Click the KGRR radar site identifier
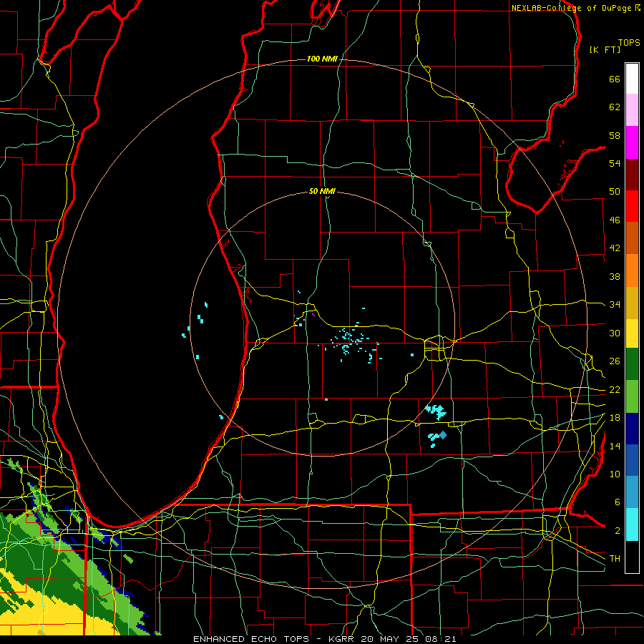The width and height of the screenshot is (644, 644). pos(343,639)
